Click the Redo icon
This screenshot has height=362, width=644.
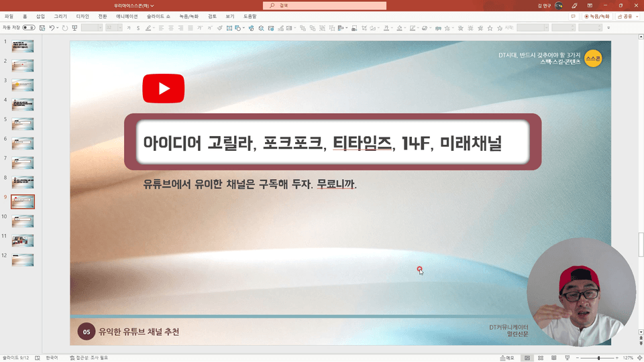point(65,28)
